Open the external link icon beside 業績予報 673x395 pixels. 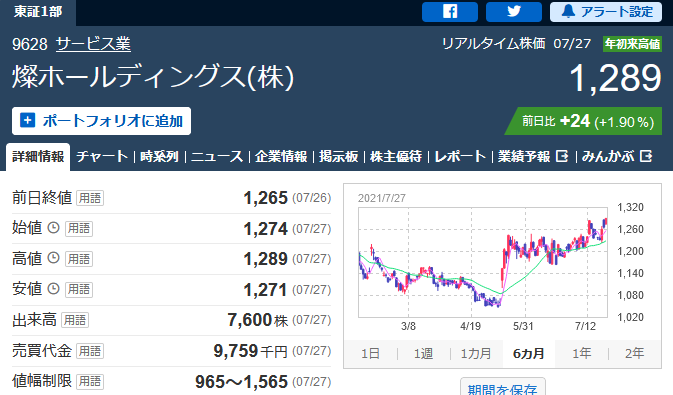click(x=562, y=156)
